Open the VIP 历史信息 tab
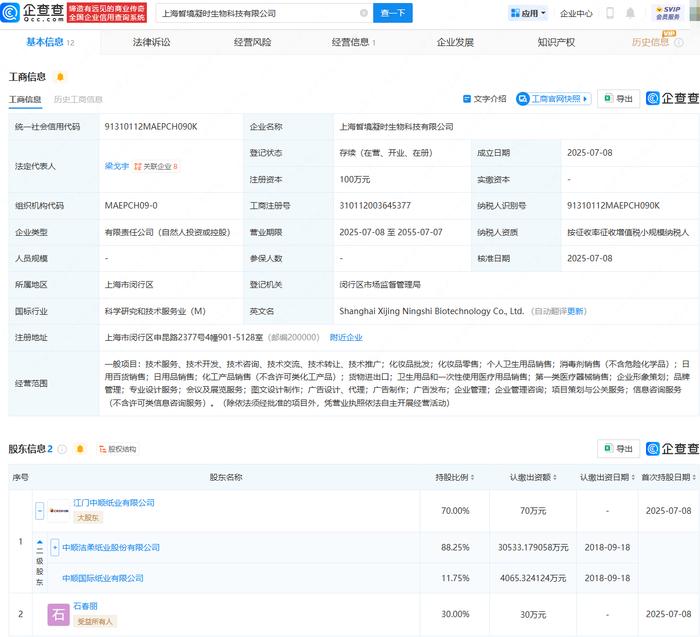 coord(650,42)
